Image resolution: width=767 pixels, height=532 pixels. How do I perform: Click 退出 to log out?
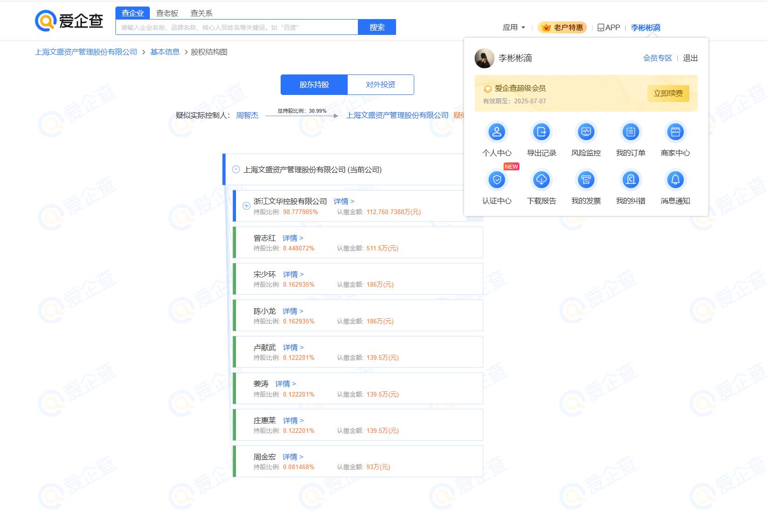click(690, 58)
